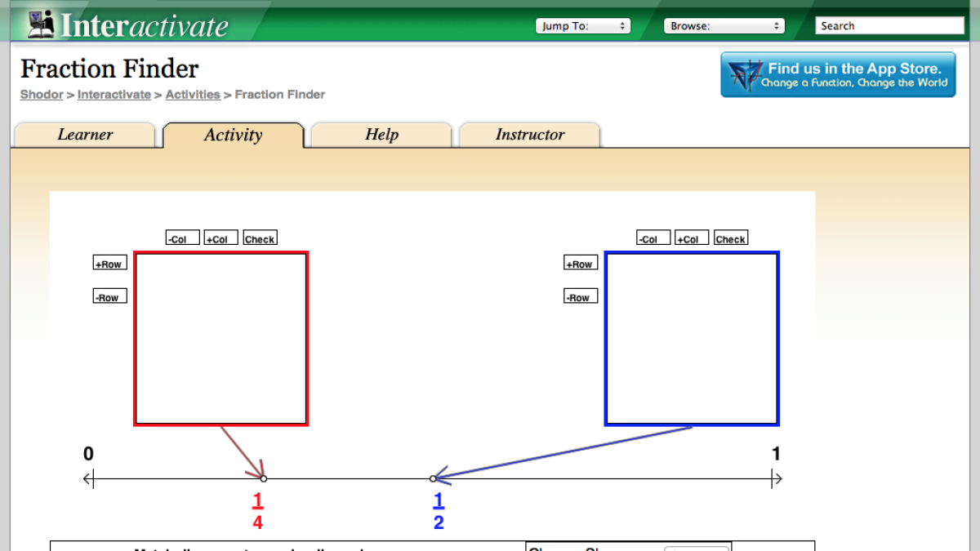The image size is (980, 551).
Task: Open the Jump To dropdown
Action: (x=582, y=25)
